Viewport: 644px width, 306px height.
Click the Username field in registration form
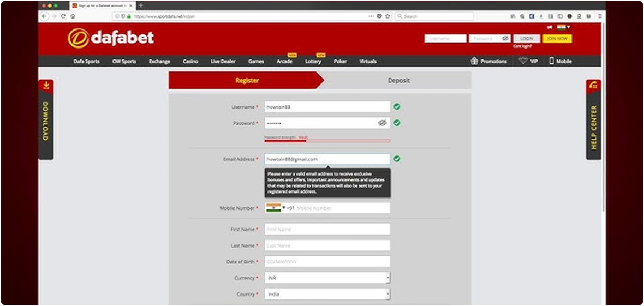coord(327,107)
